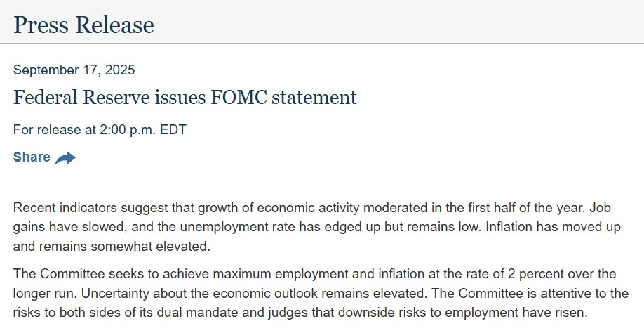
Task: Click the Share arrow icon
Action: (x=65, y=158)
